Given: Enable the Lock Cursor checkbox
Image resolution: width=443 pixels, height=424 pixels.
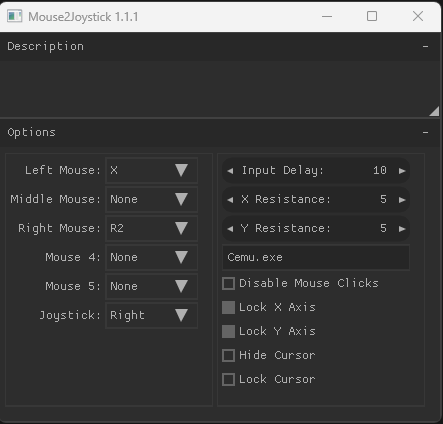Looking at the screenshot, I should click(x=228, y=379).
